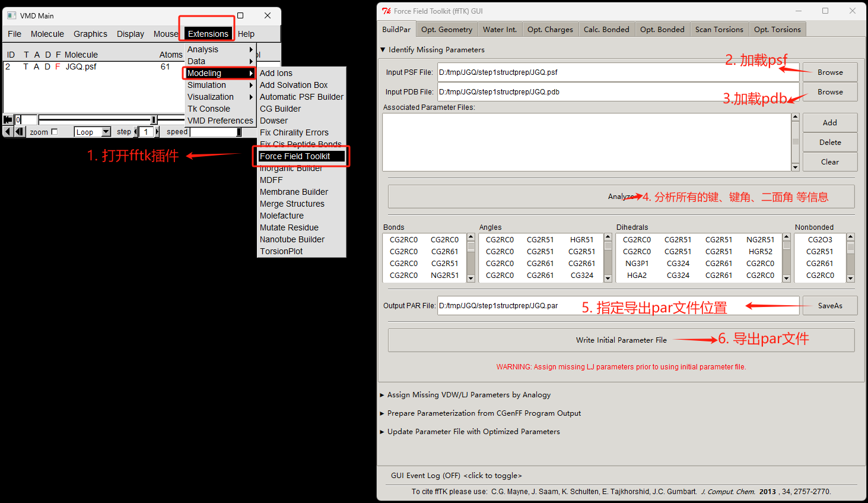Select Molefacture entry

pyautogui.click(x=301, y=216)
